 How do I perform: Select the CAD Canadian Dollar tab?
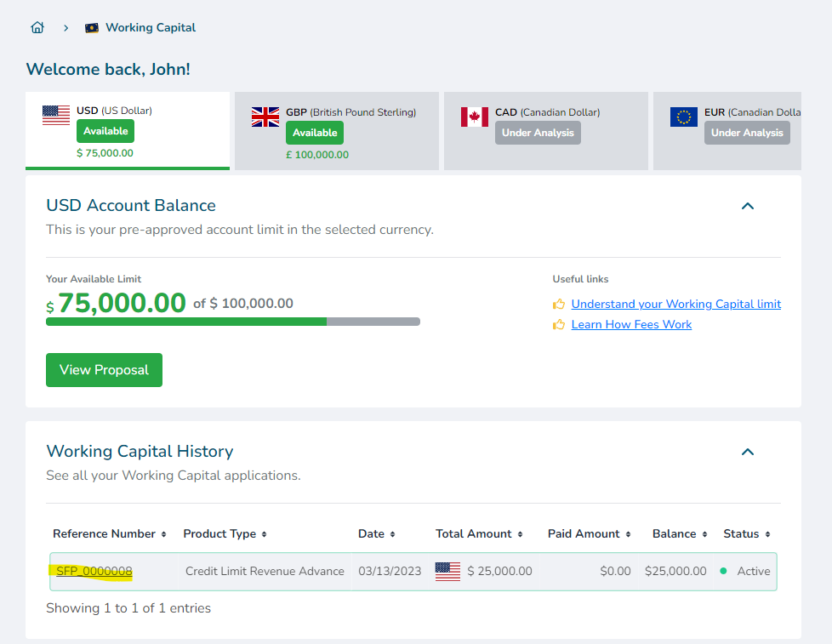[x=545, y=131]
